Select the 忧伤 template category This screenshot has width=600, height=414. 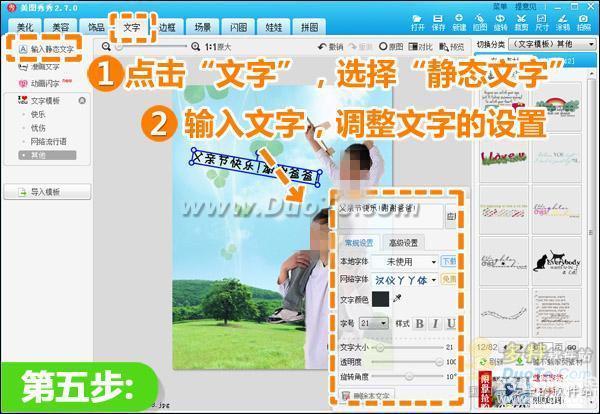coord(38,128)
